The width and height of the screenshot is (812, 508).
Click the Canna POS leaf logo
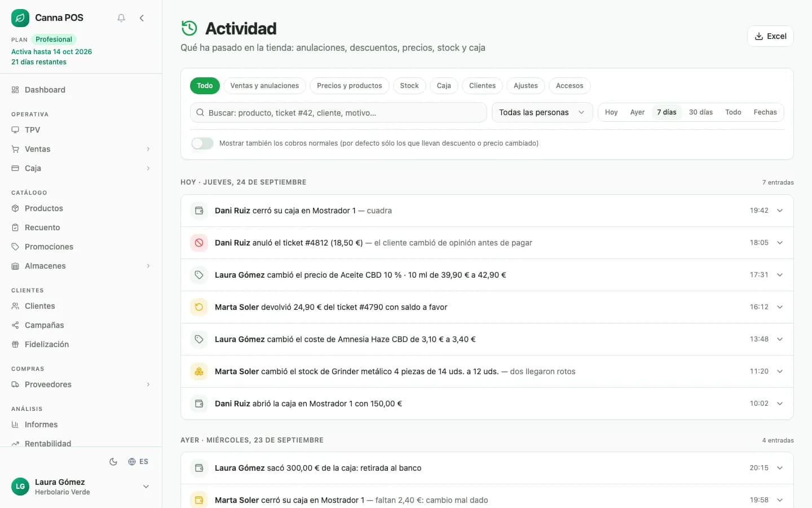tap(20, 18)
